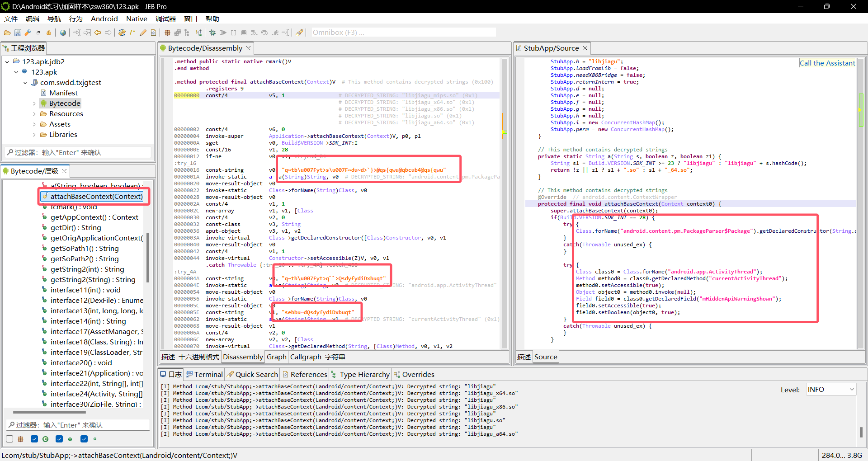This screenshot has width=868, height=461.
Task: Click the brown grid package icon in toolbar
Action: (167, 33)
